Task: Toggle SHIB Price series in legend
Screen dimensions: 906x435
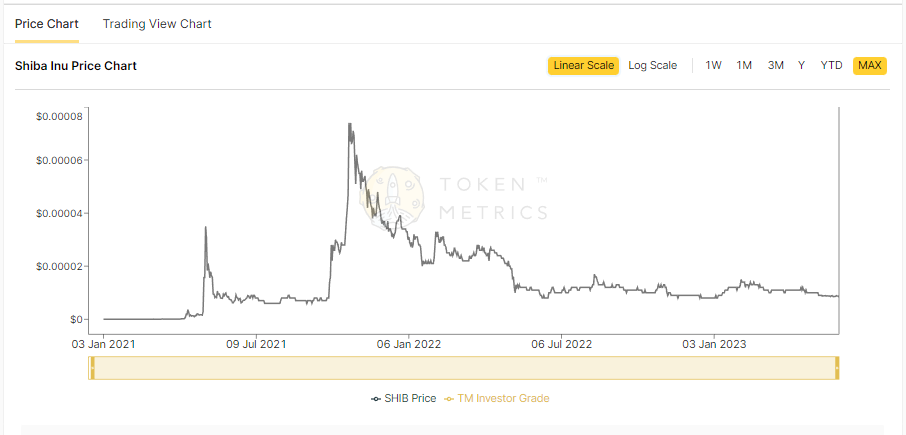Action: pos(410,398)
